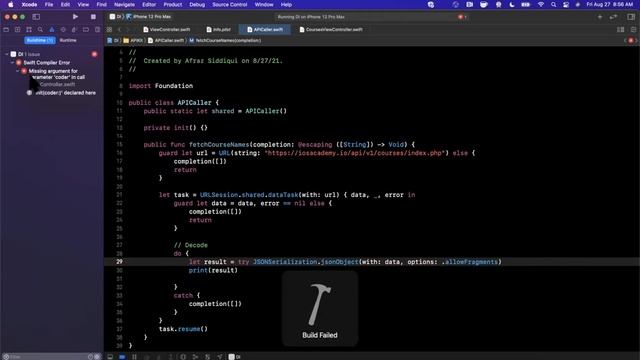Select the Runtime issues filter
Screen dimensions: 640x360
point(68,40)
